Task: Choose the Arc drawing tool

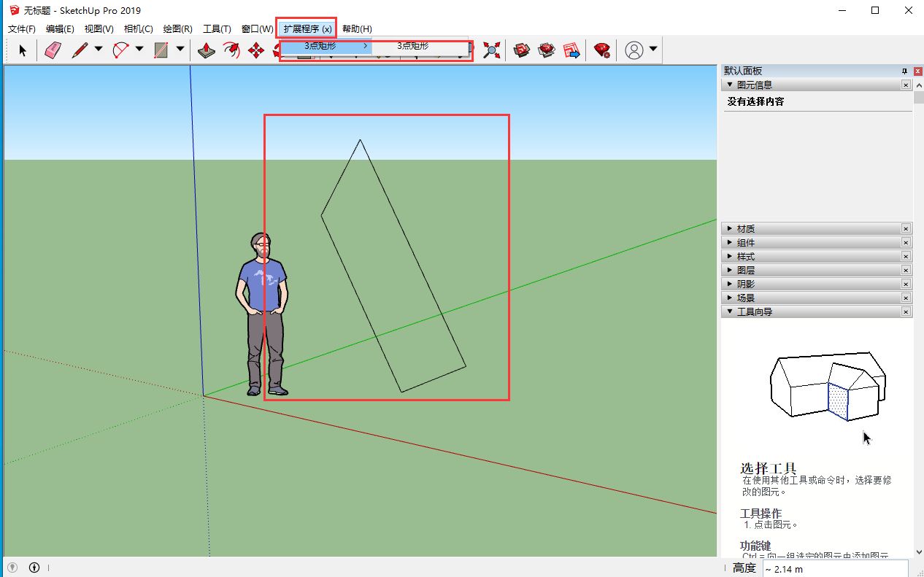Action: pyautogui.click(x=120, y=50)
